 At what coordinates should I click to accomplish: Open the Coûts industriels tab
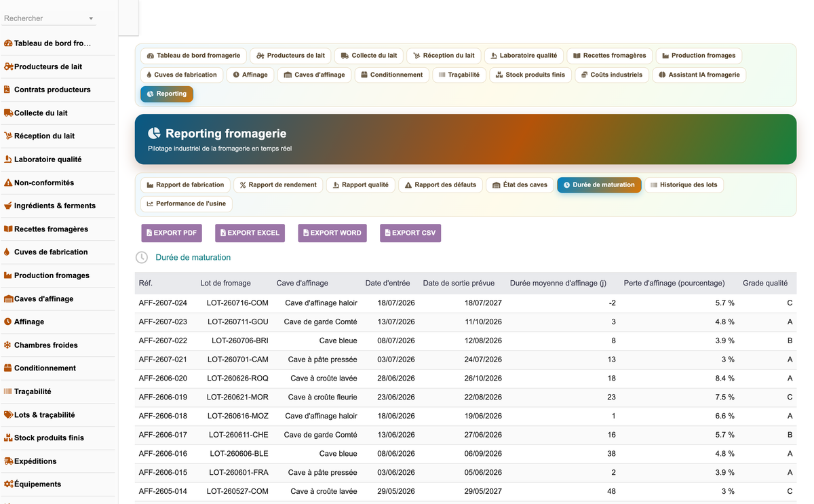612,75
